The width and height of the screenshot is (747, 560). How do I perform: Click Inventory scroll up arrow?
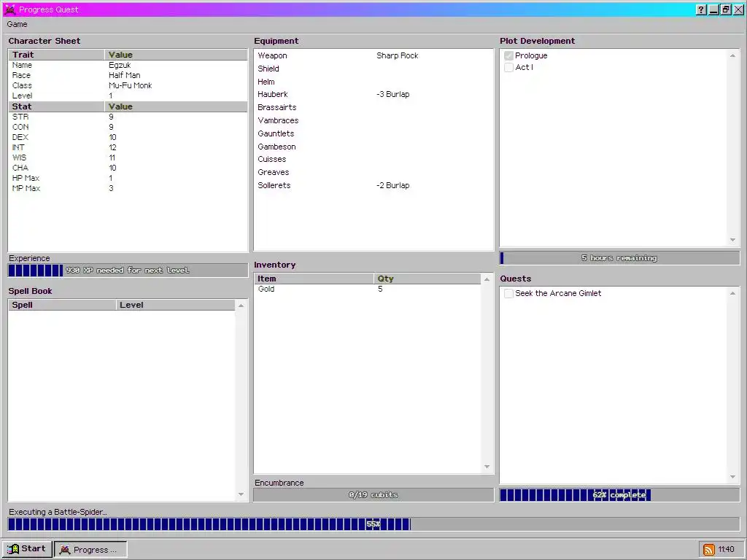tap(487, 279)
